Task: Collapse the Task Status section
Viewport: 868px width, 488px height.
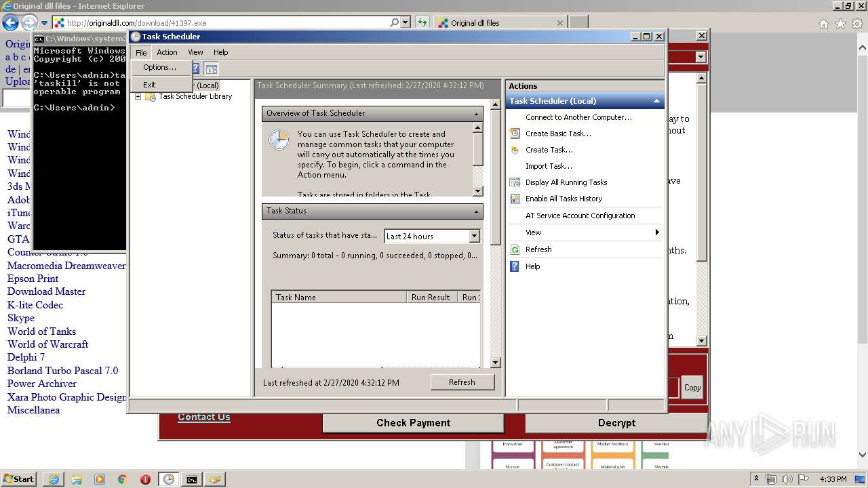Action: [477, 211]
